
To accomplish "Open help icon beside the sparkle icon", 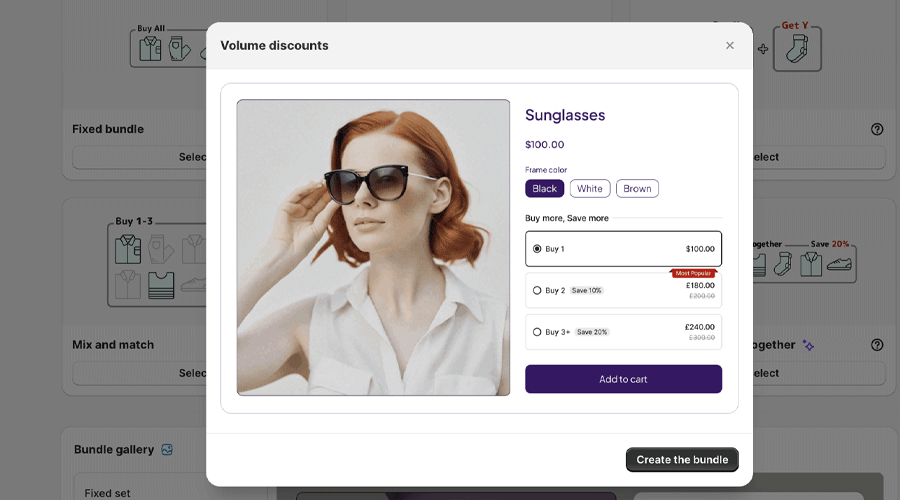I will pos(877,345).
